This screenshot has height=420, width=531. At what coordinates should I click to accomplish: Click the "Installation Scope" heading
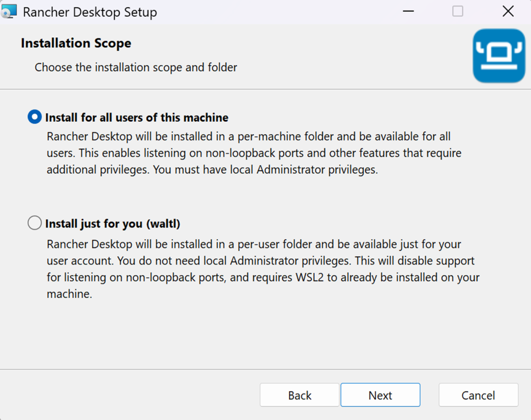(76, 43)
